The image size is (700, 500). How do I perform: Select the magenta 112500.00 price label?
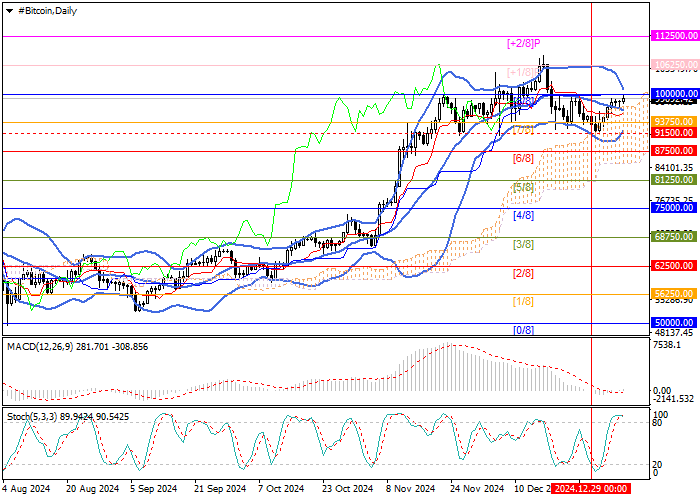pyautogui.click(x=674, y=35)
